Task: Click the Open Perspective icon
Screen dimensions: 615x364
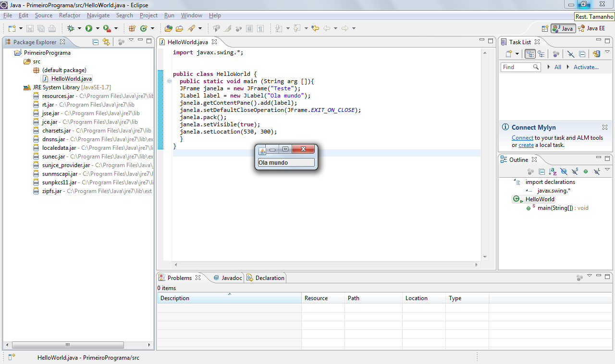Action: click(545, 28)
